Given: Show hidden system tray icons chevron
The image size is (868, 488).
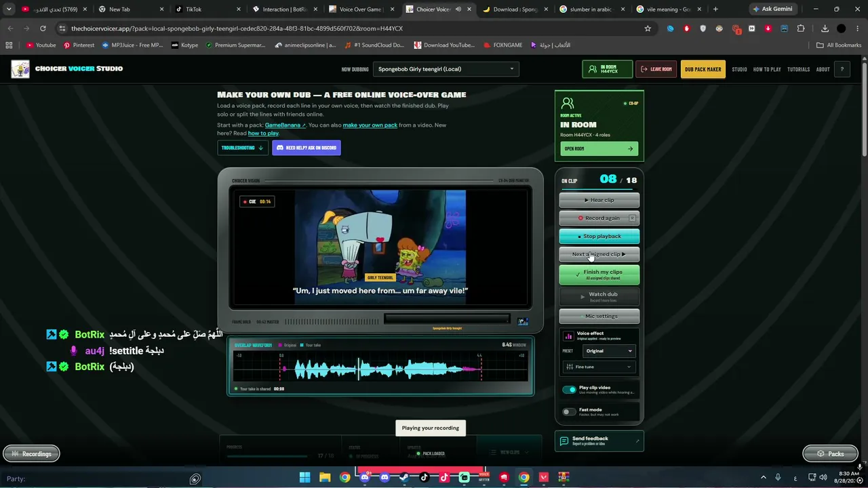Looking at the screenshot, I should point(763,477).
